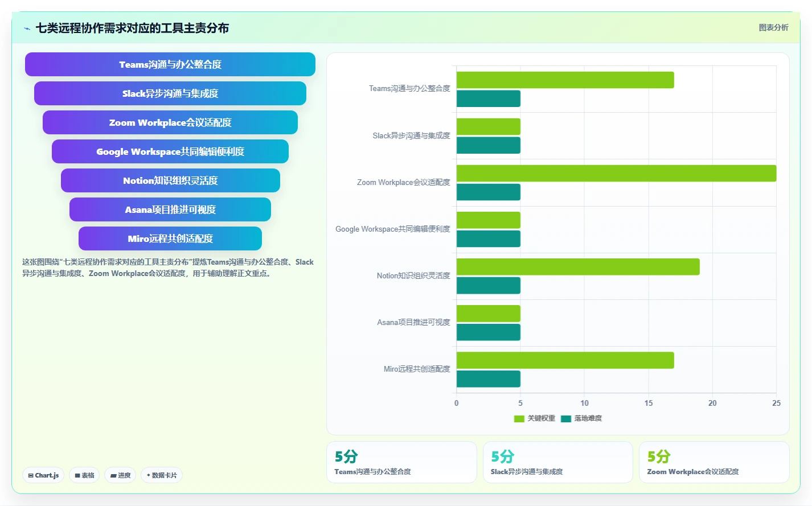Click the x-axis tick label 25
This screenshot has height=506, width=812.
tap(776, 403)
